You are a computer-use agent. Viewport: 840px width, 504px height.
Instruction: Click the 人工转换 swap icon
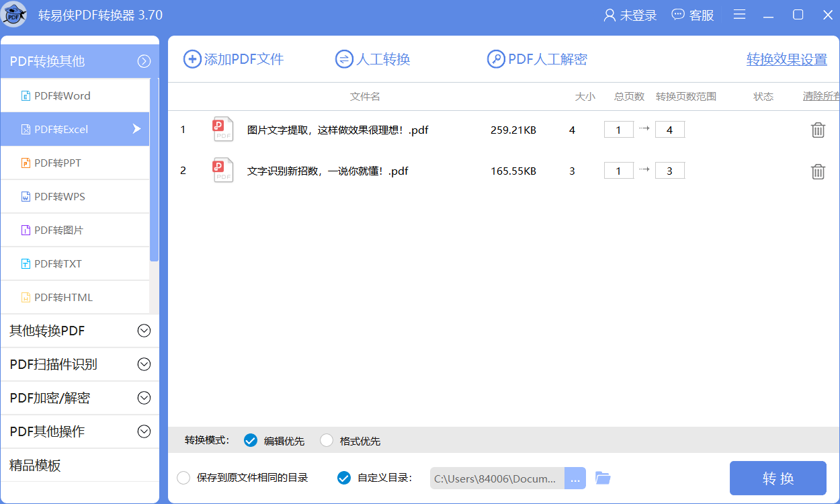344,59
